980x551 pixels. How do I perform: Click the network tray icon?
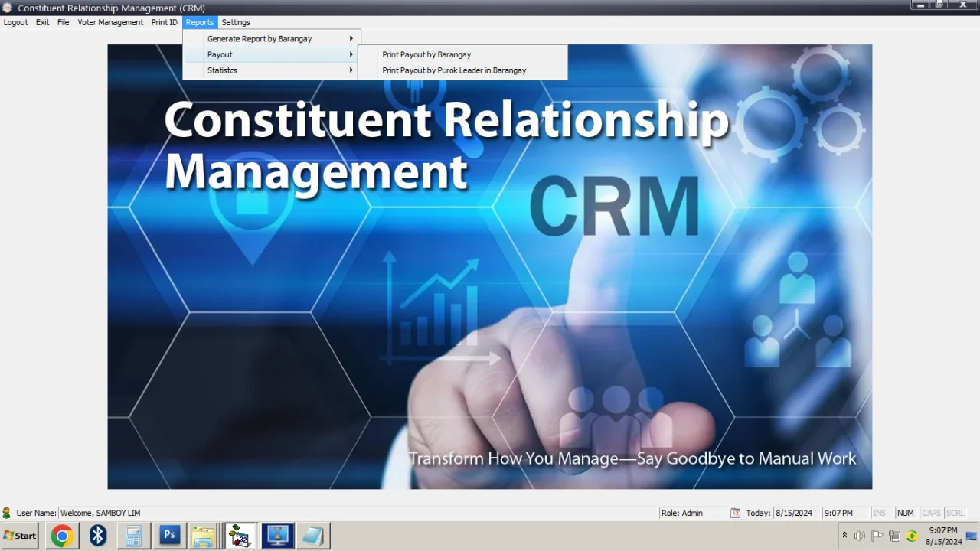point(894,536)
